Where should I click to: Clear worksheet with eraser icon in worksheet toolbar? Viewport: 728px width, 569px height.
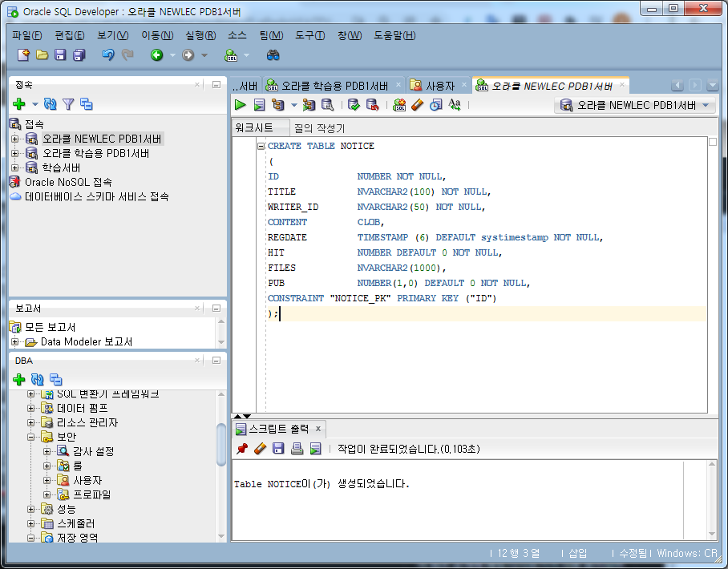[x=418, y=105]
